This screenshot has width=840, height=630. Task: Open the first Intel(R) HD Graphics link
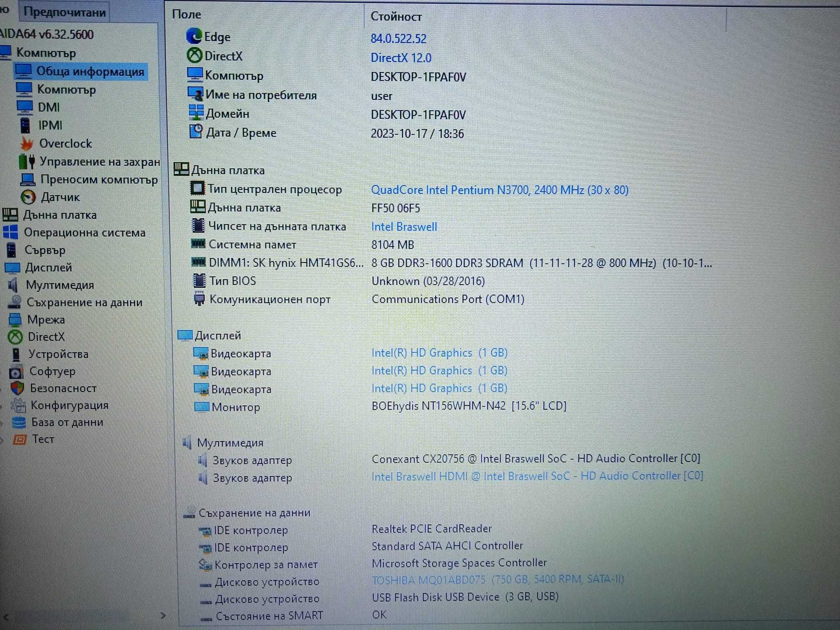[x=440, y=353]
